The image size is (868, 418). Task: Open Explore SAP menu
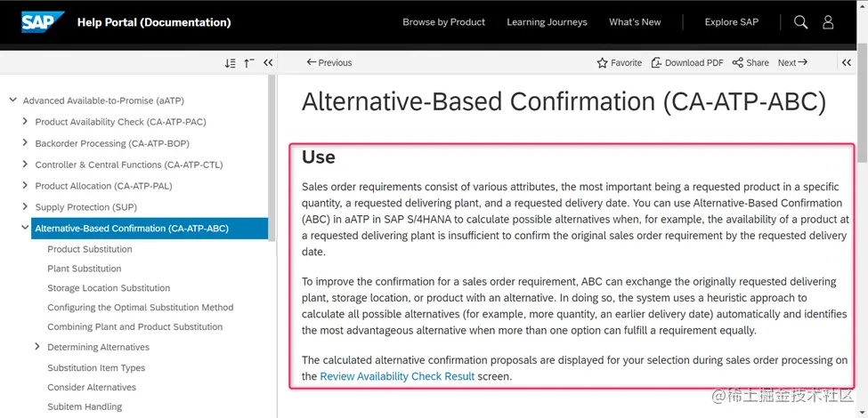(731, 22)
